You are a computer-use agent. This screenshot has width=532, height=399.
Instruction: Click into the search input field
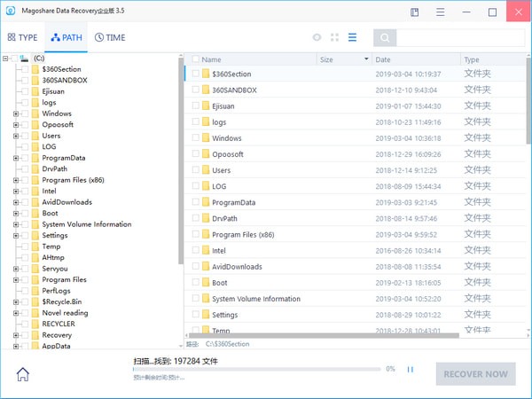460,37
